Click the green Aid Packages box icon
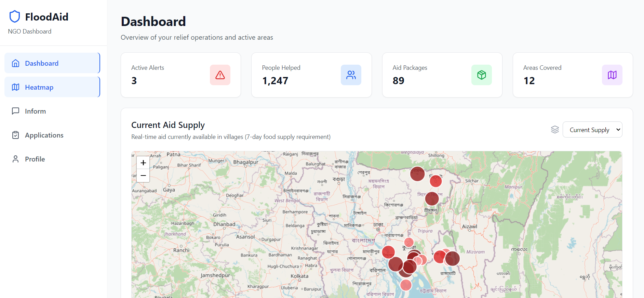 pos(482,75)
